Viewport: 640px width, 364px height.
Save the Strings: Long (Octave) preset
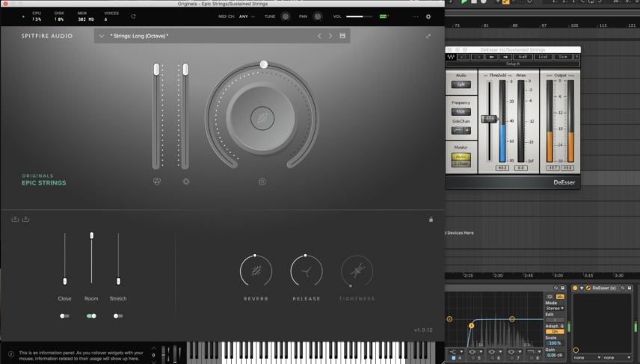[342, 36]
